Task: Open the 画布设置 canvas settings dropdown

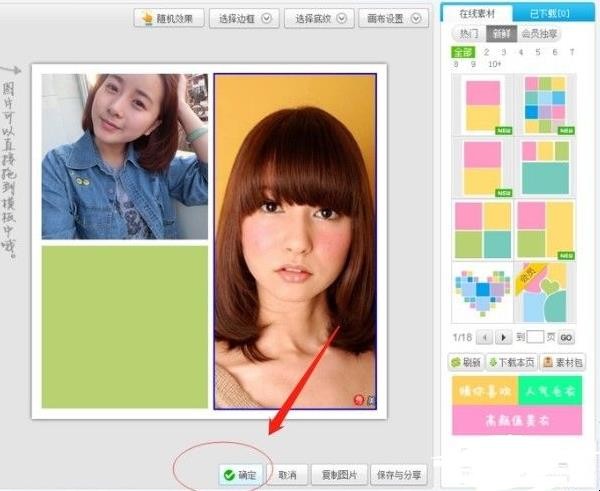Action: [393, 18]
